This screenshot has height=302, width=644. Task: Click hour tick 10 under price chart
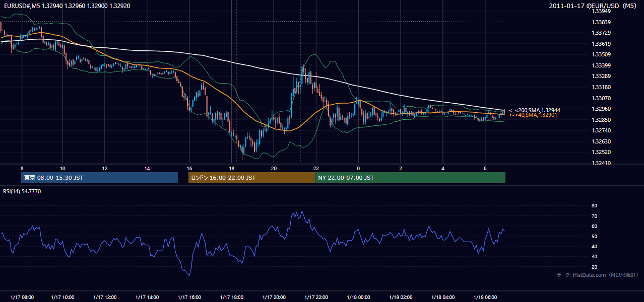tap(62, 168)
